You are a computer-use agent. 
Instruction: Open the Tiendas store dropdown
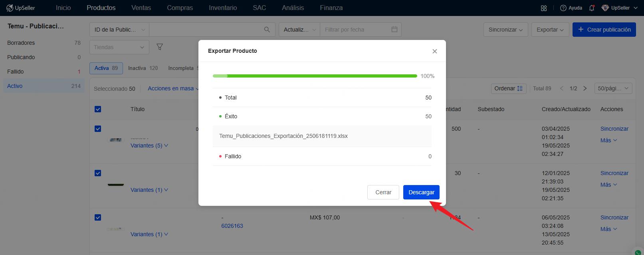[119, 47]
